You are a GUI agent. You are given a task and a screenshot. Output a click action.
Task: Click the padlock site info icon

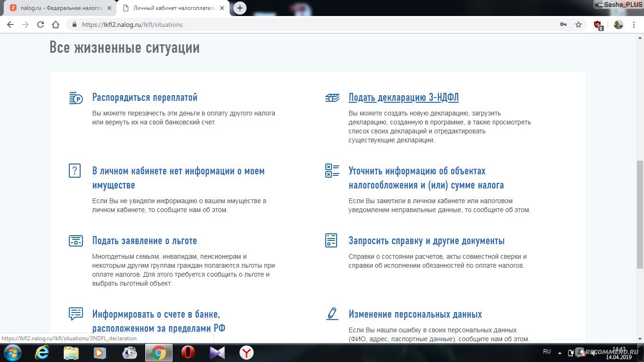coord(74,25)
